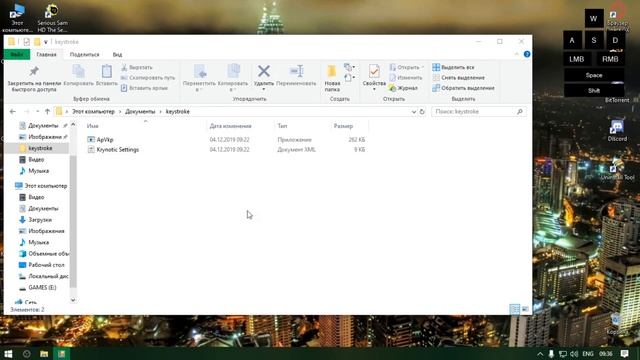
Task: Select keystroke folder in navigation pane
Action: click(x=37, y=148)
